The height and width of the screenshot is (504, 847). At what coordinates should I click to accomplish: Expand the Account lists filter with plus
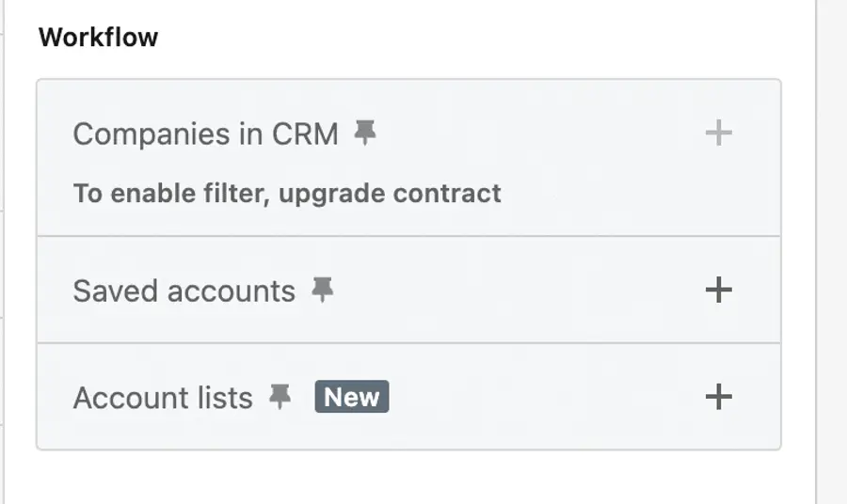[718, 397]
